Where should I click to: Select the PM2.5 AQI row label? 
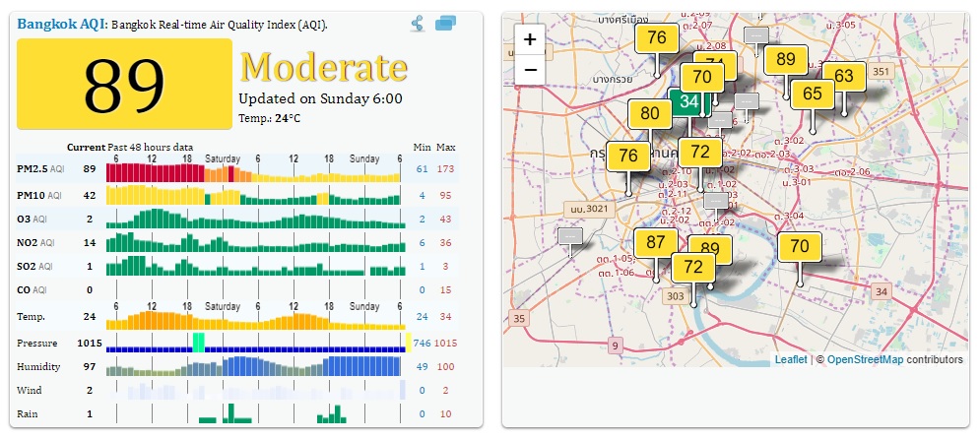coord(40,169)
